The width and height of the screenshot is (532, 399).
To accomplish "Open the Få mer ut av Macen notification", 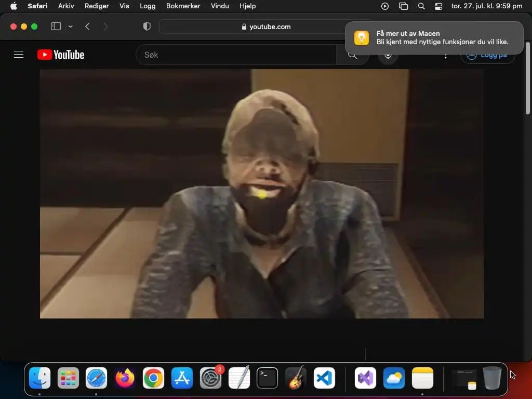I will 434,37.
